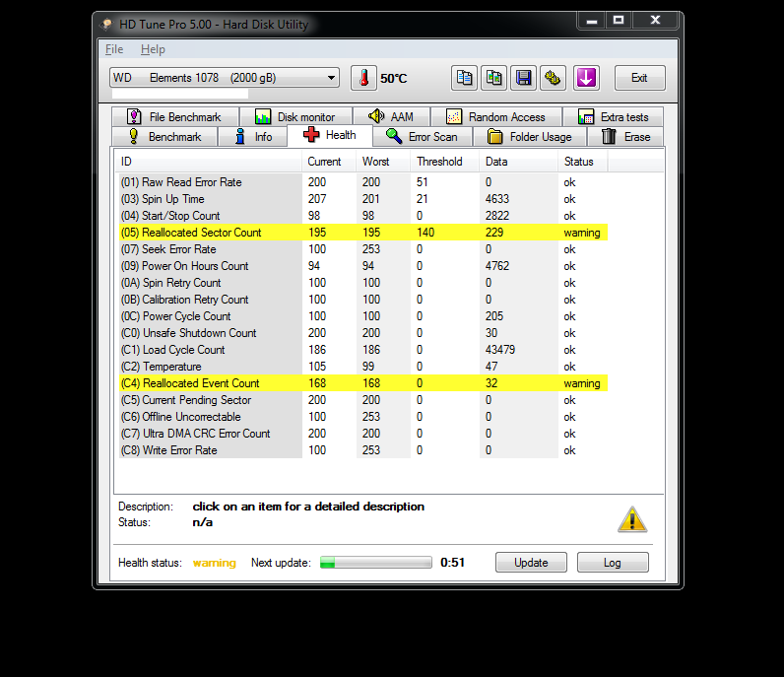Select the (04) Start/Stop Count row

(363, 216)
